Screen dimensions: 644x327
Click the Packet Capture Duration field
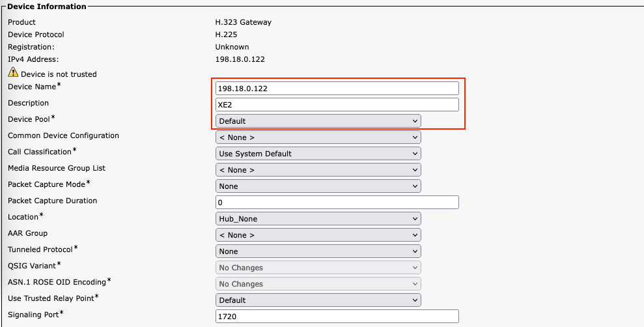click(337, 203)
